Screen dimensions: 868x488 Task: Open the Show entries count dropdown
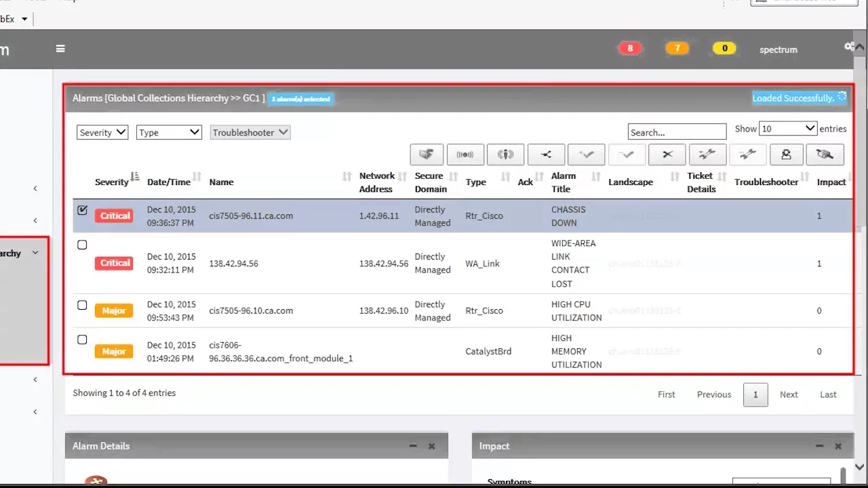(788, 128)
